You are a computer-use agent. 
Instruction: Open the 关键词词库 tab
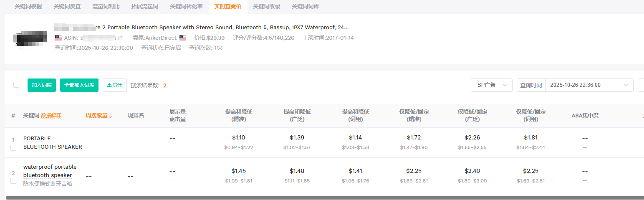[x=306, y=6]
